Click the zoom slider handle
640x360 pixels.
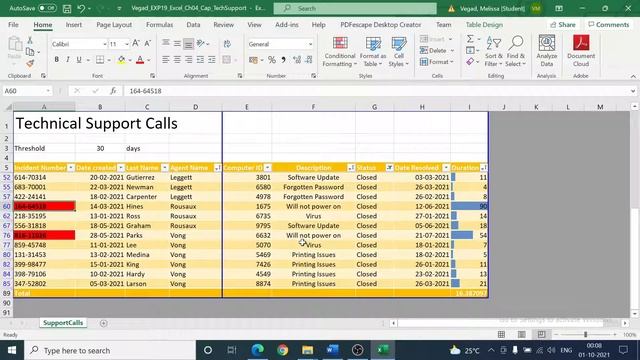click(585, 335)
